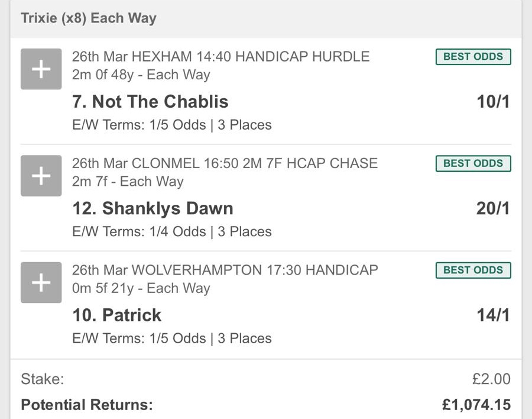Click the Best Odds badge for Clonmel race
Viewport: 532px width, 419px height.
point(473,163)
